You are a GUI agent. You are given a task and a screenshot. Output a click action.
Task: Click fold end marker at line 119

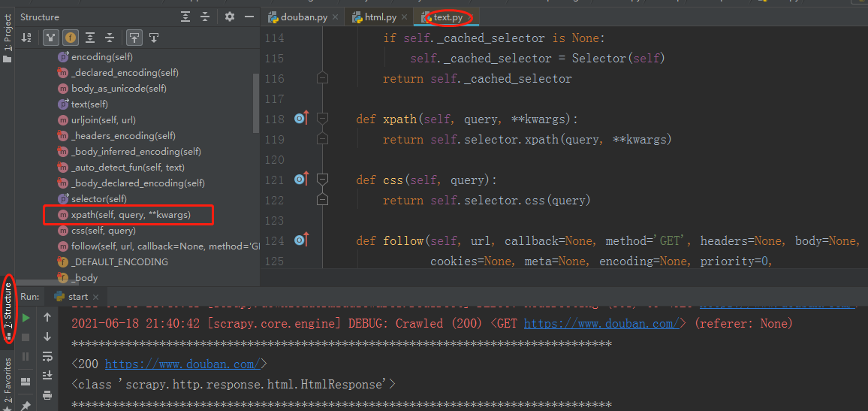(322, 139)
